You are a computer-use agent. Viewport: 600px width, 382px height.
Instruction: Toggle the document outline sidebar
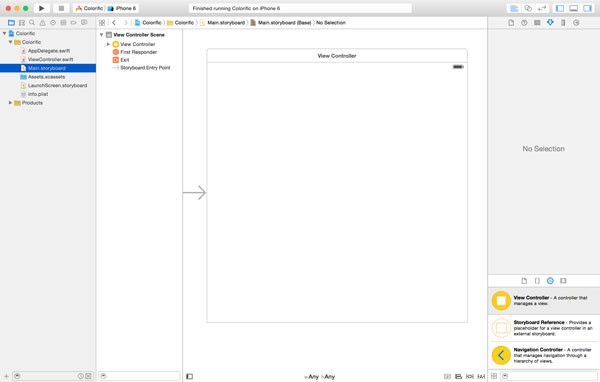[x=189, y=376]
